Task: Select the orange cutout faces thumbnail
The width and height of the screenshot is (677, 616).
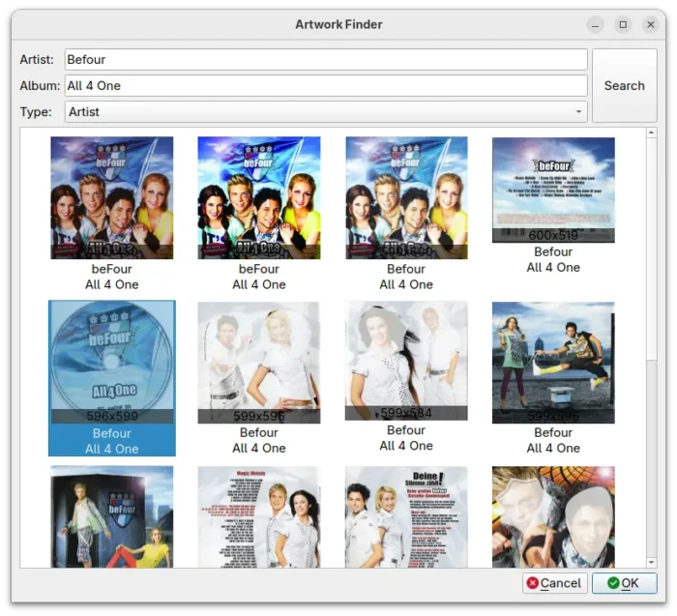Action: click(x=553, y=516)
